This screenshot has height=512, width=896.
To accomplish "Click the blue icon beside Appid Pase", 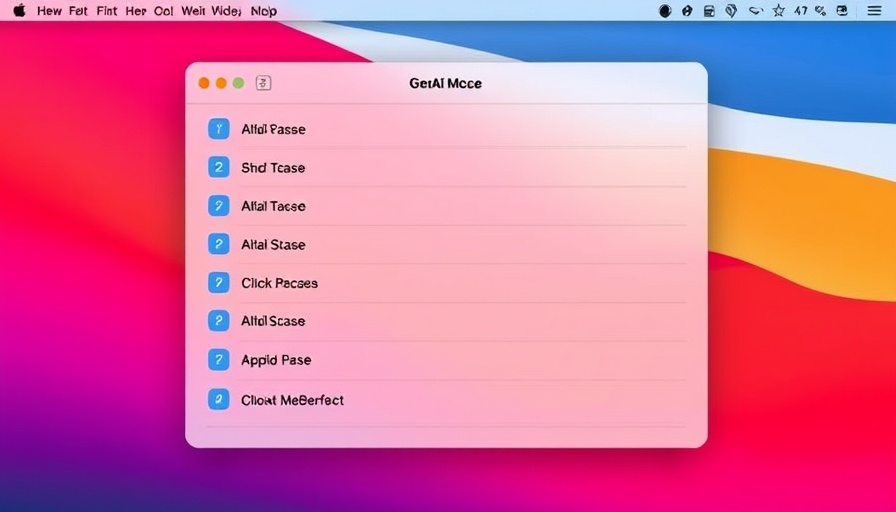I will [x=218, y=359].
